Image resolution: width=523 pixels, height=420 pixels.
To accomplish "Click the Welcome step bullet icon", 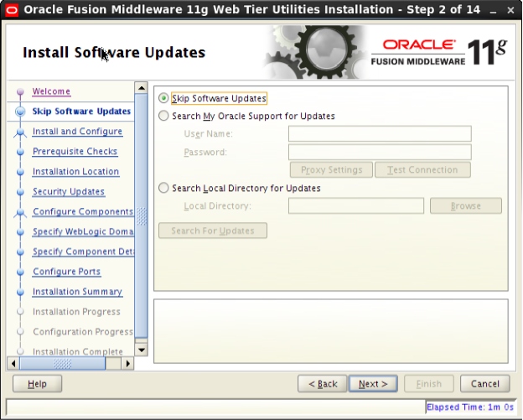I will coord(20,91).
